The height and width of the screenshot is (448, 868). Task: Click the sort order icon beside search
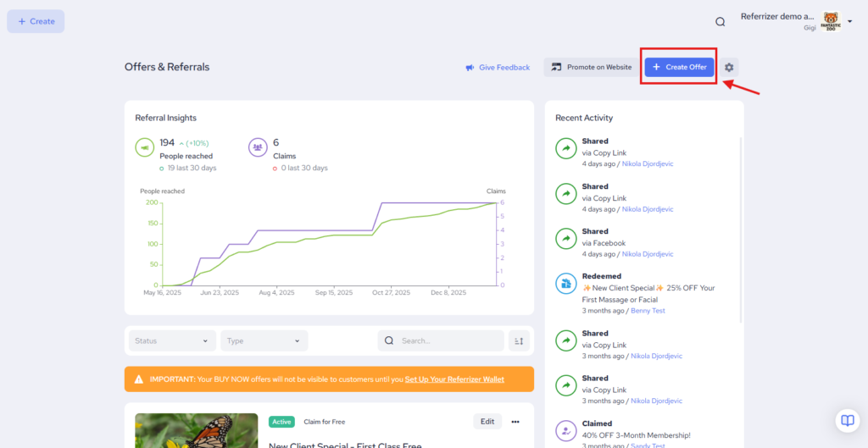tap(520, 340)
